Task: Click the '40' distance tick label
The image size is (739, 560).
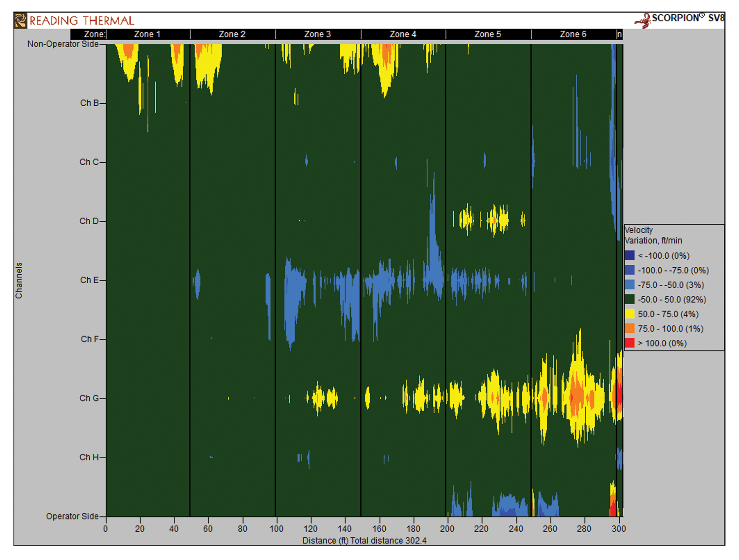Action: pos(174,529)
